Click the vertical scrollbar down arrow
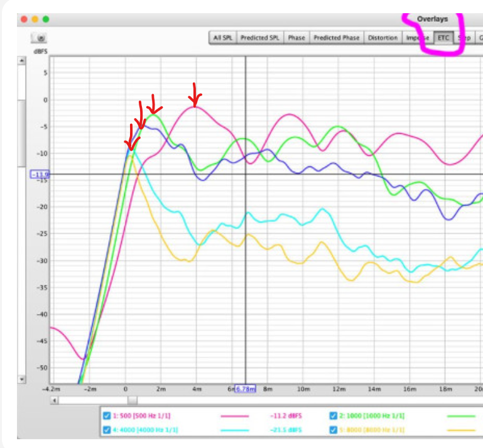Viewport: 483px width, 448px height. point(22,380)
